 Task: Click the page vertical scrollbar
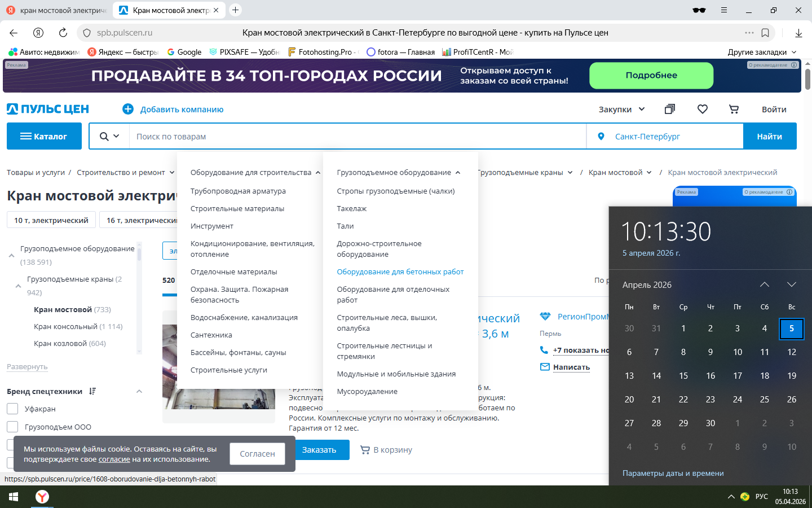coord(807,79)
